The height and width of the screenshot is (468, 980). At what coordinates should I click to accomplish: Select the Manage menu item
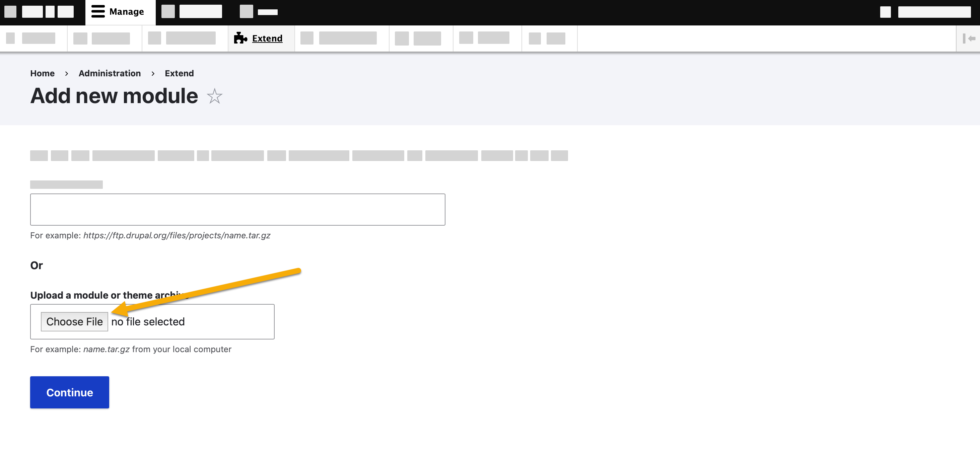(118, 11)
